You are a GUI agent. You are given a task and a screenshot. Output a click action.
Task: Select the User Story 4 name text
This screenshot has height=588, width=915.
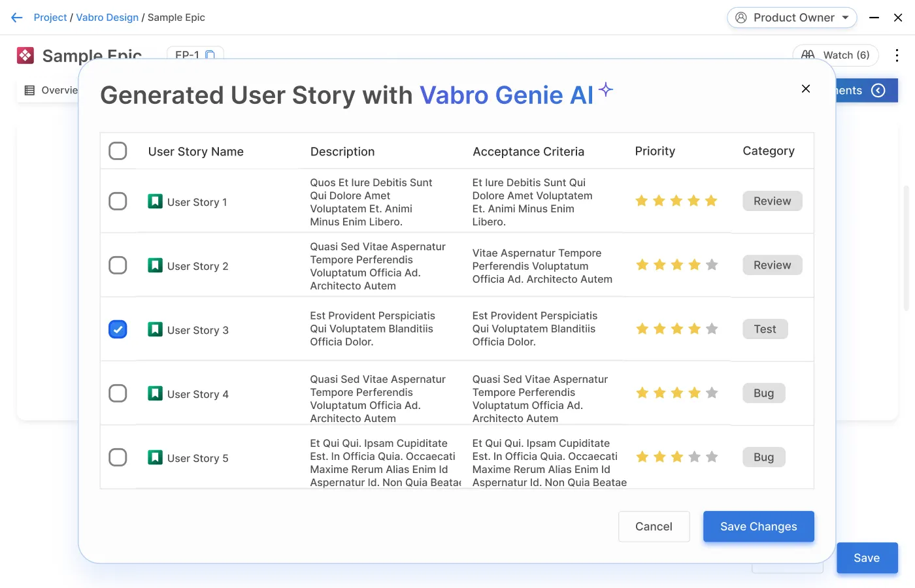[198, 395]
